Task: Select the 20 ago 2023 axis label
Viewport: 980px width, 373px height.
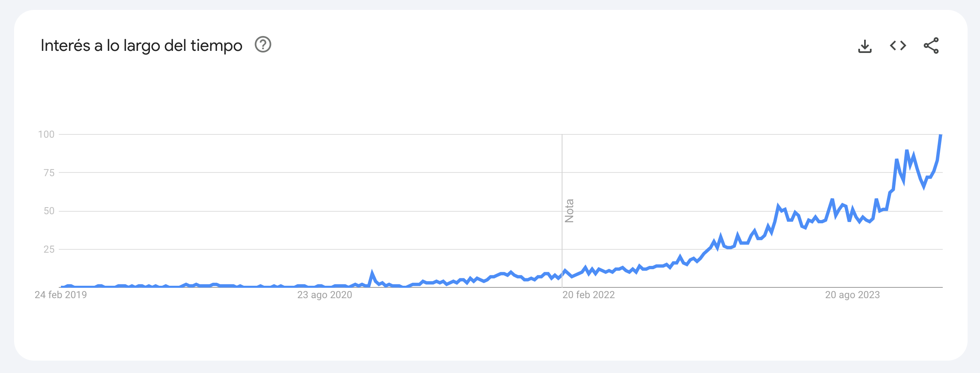Action: point(853,295)
